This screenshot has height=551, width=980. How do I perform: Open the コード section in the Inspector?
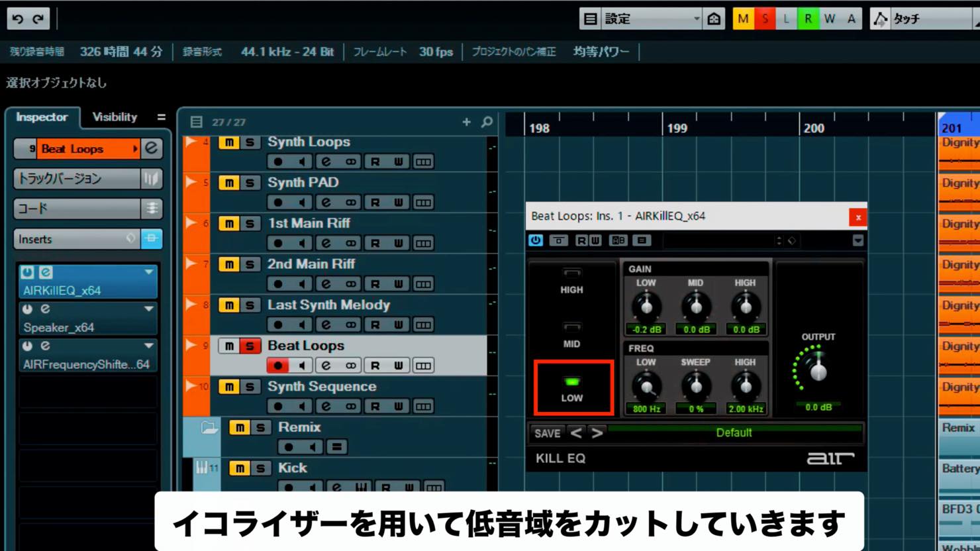[x=77, y=209]
